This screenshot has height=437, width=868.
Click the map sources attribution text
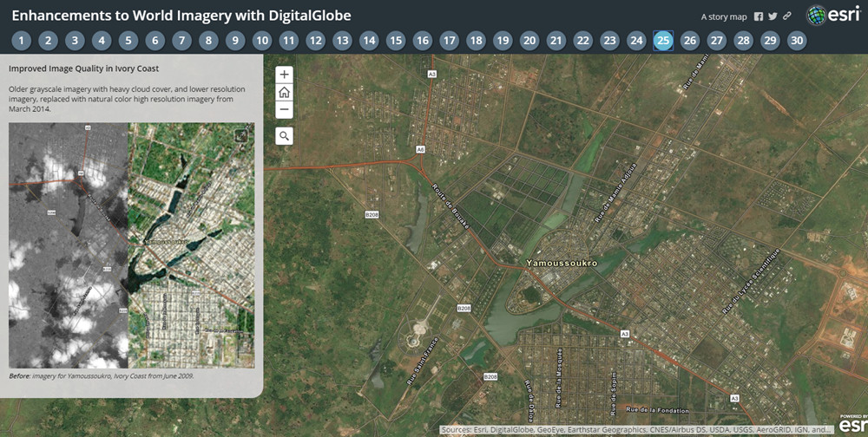636,430
